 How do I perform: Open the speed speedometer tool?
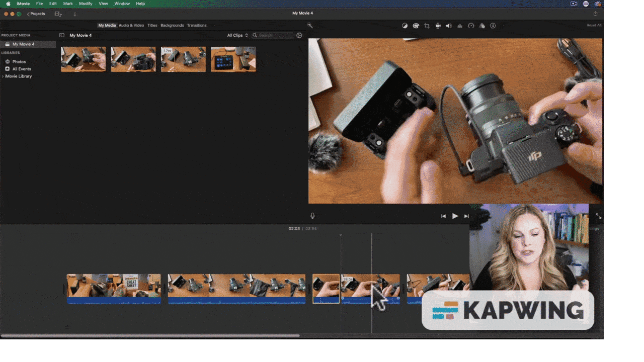pyautogui.click(x=471, y=26)
